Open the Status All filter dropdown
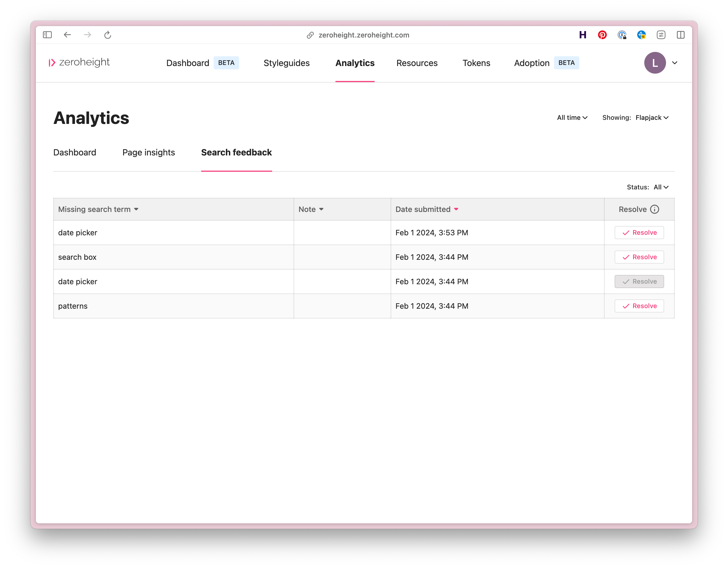Image resolution: width=728 pixels, height=569 pixels. point(661,187)
